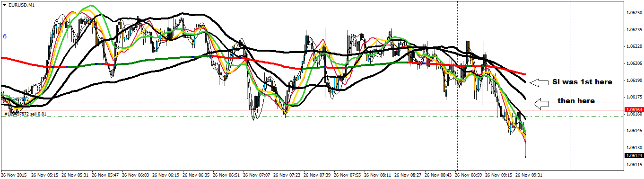Click the 1.06130 price scale value
Image resolution: width=644 pixels, height=179 pixels.
(x=634, y=147)
